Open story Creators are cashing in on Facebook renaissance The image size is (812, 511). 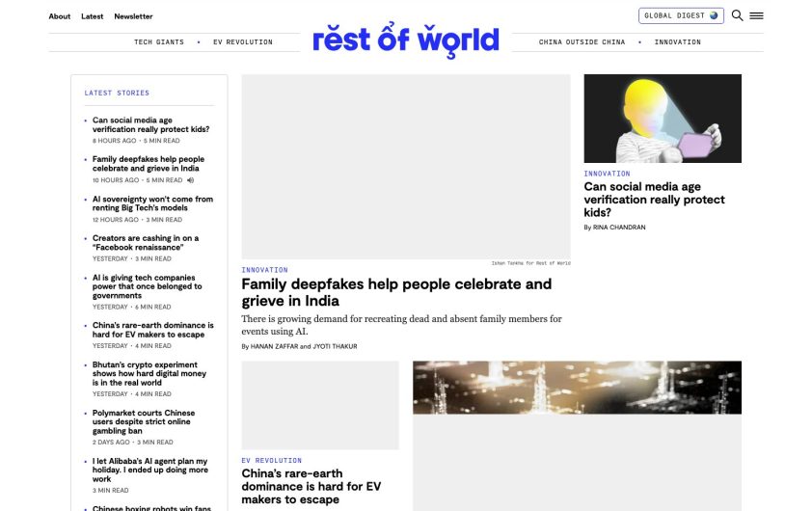click(x=146, y=243)
